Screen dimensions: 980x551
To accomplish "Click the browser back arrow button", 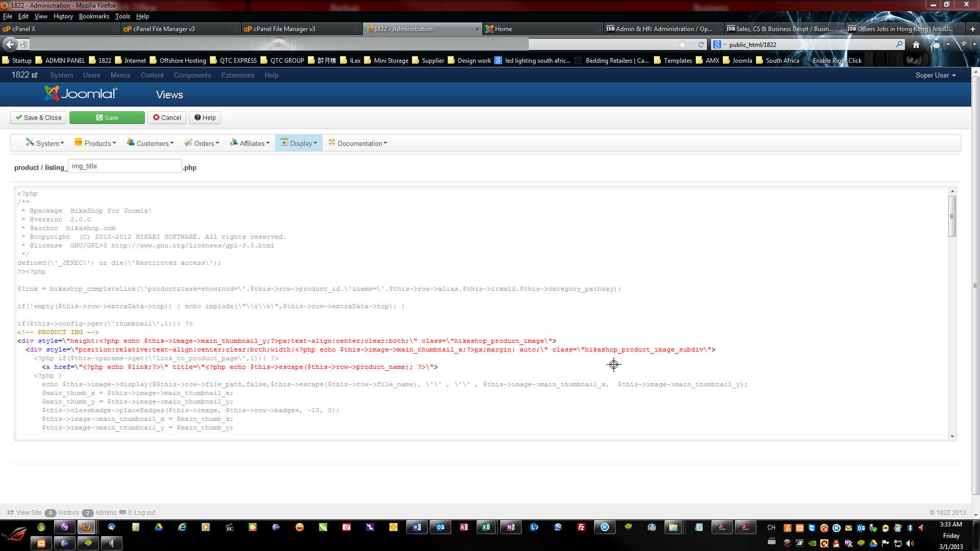I will click(x=10, y=44).
